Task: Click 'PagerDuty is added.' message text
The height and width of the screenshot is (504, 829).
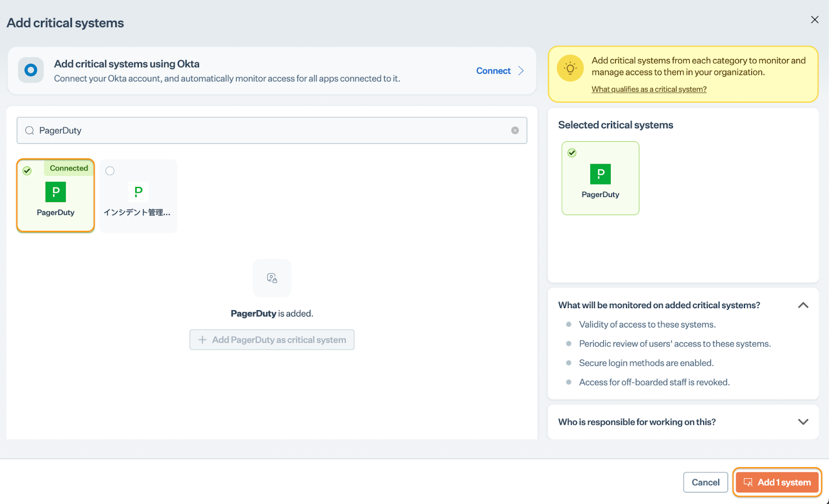Action: pos(272,313)
